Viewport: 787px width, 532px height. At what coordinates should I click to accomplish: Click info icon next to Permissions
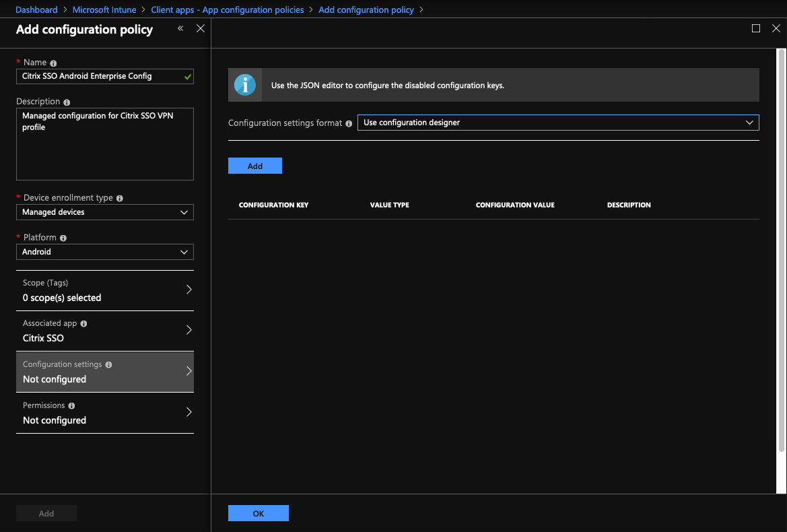coord(71,406)
